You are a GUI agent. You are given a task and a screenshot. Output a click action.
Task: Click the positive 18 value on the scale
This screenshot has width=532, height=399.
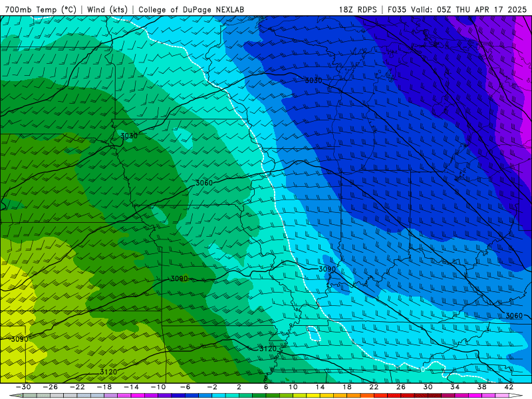(346, 387)
